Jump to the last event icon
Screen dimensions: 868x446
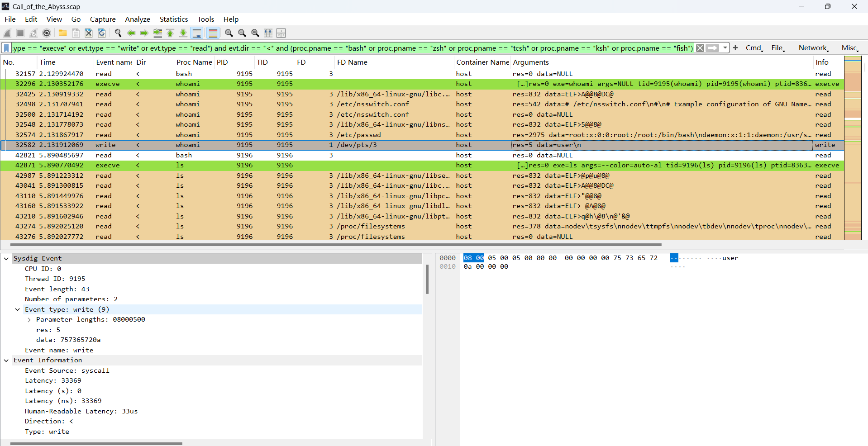pyautogui.click(x=183, y=33)
